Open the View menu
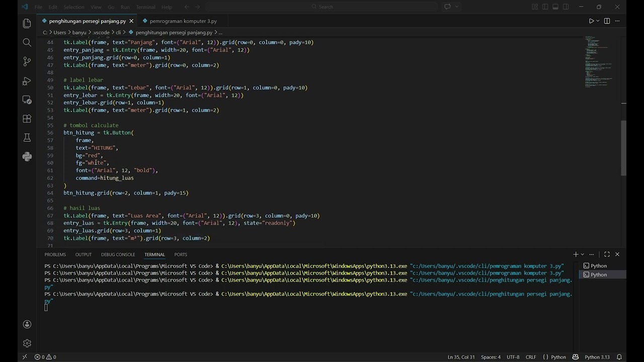644x362 pixels. tap(96, 7)
